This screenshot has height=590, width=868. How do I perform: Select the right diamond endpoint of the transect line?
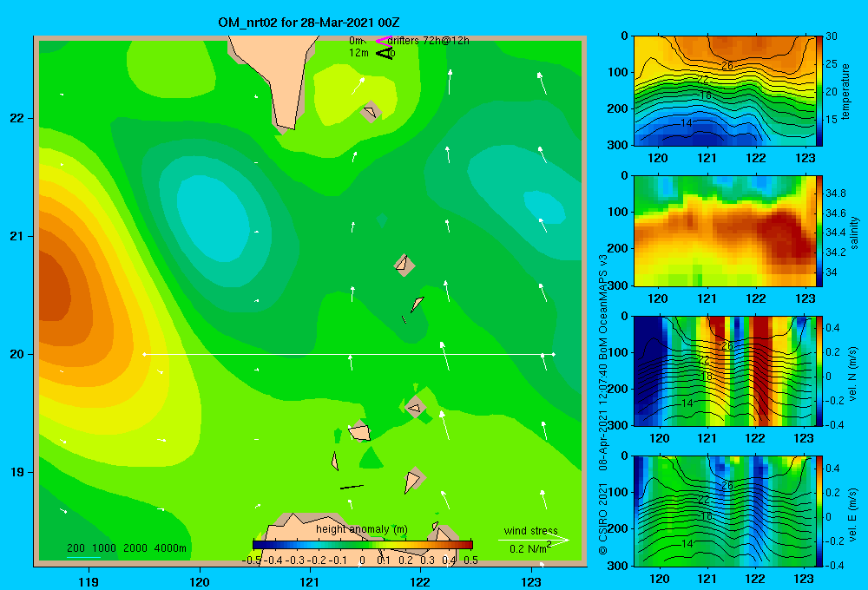coord(554,354)
